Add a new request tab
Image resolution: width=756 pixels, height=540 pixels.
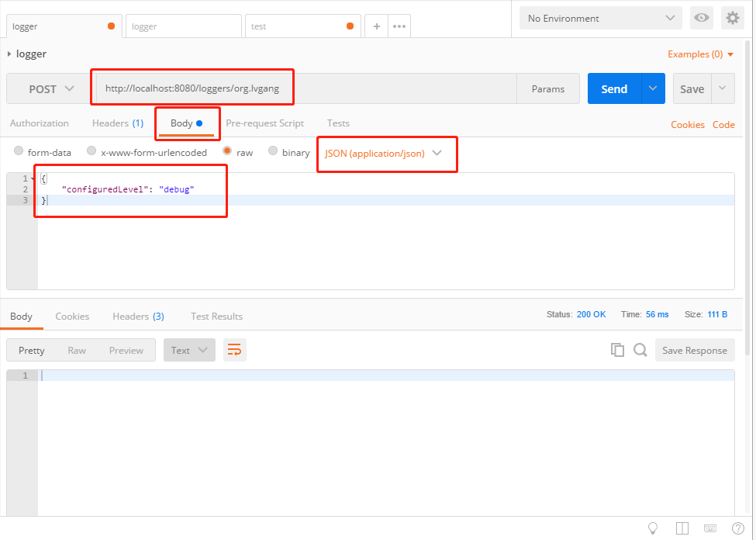pyautogui.click(x=377, y=26)
